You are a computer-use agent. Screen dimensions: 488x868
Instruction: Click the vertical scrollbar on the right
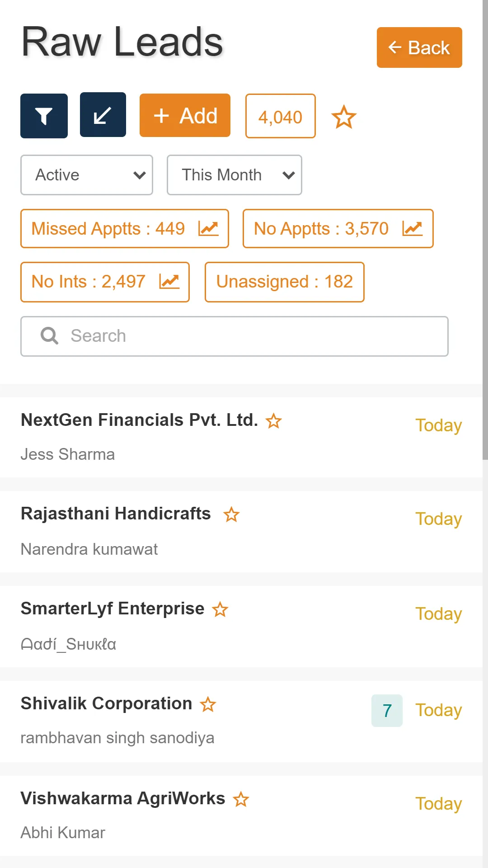485,226
